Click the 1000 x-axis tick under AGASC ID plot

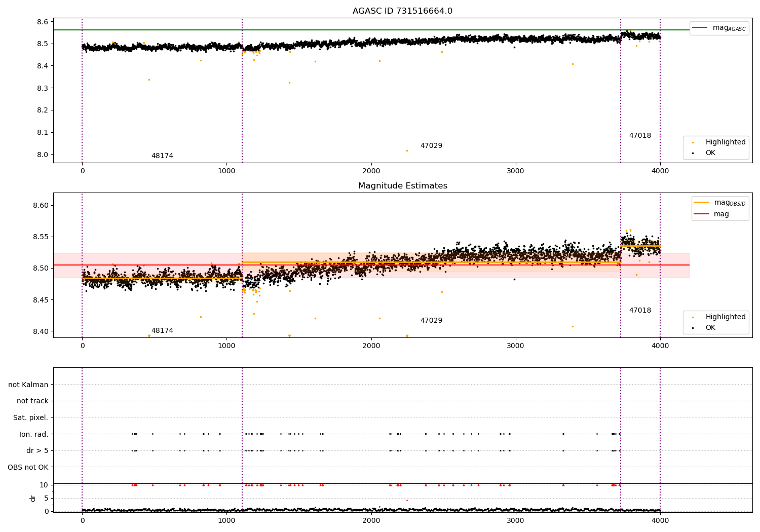click(226, 171)
